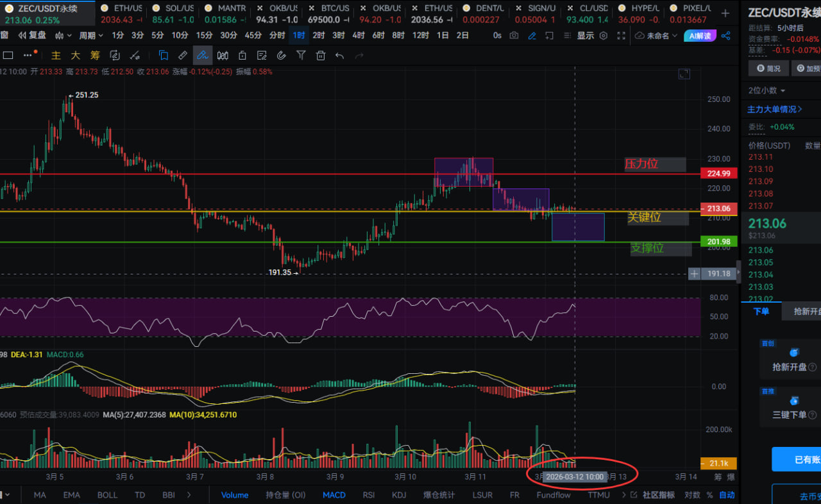Add a new symbol tab
Viewport: 821px width, 504px height.
pyautogui.click(x=725, y=13)
